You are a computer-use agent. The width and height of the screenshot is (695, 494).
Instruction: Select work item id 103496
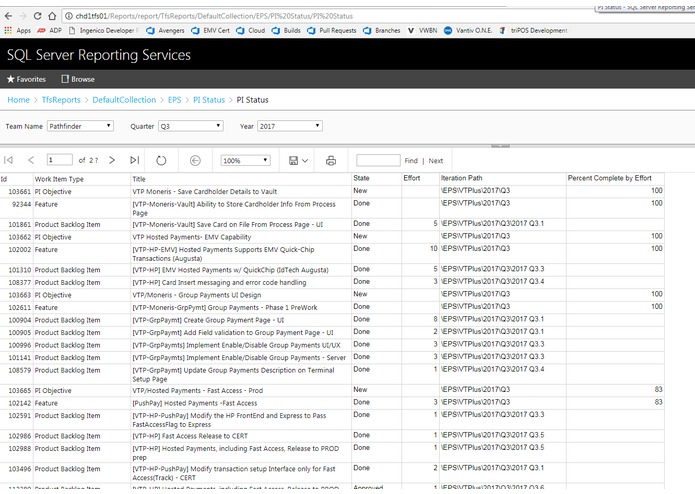[20, 469]
